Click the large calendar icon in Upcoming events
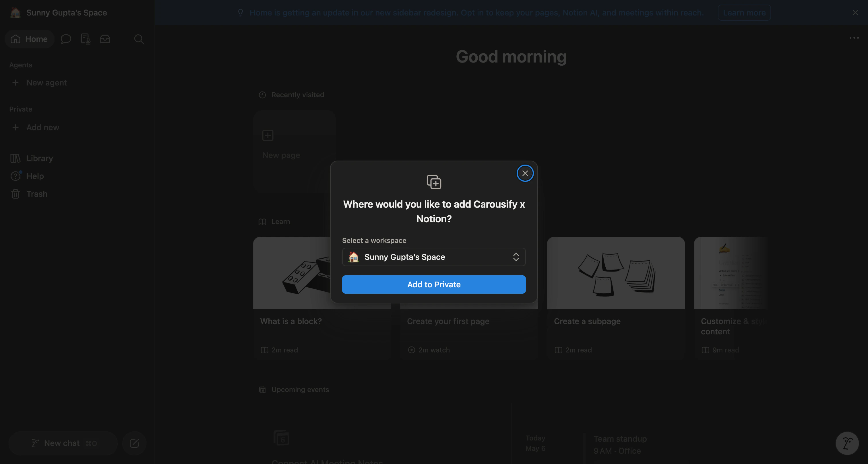Image resolution: width=868 pixels, height=464 pixels. [x=281, y=438]
